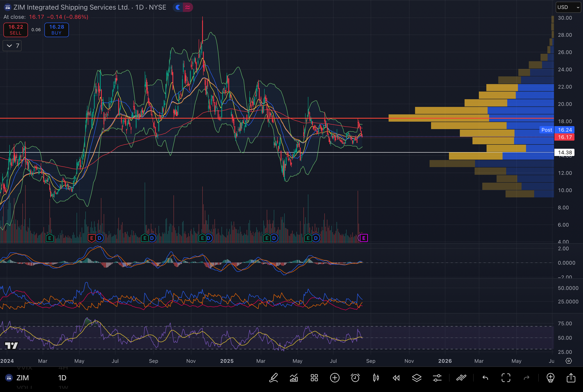The width and height of the screenshot is (583, 392).
Task: Click the add symbol plus icon
Action: click(335, 378)
